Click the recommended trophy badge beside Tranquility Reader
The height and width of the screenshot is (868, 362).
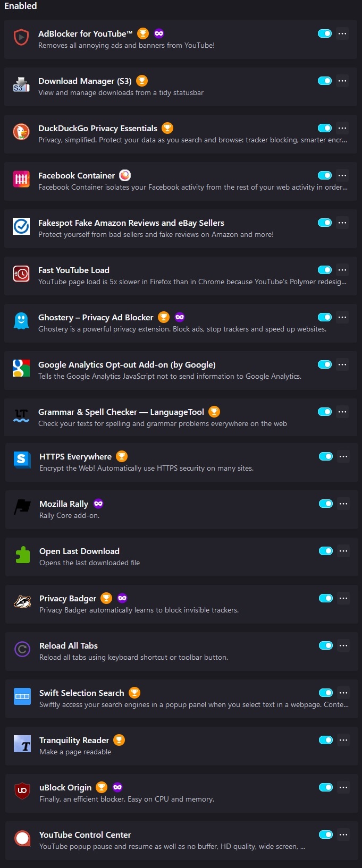coord(119,739)
